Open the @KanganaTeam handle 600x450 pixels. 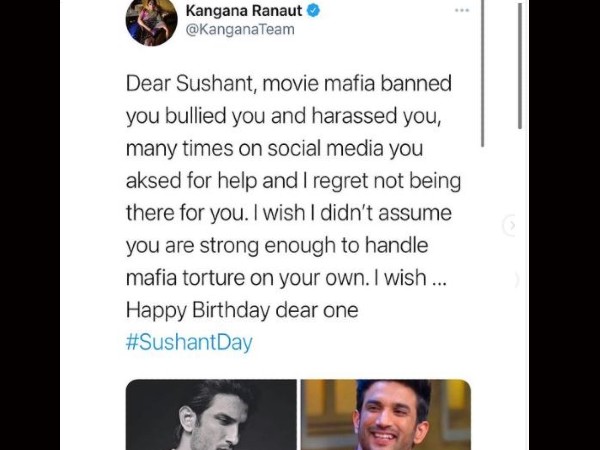pyautogui.click(x=240, y=30)
